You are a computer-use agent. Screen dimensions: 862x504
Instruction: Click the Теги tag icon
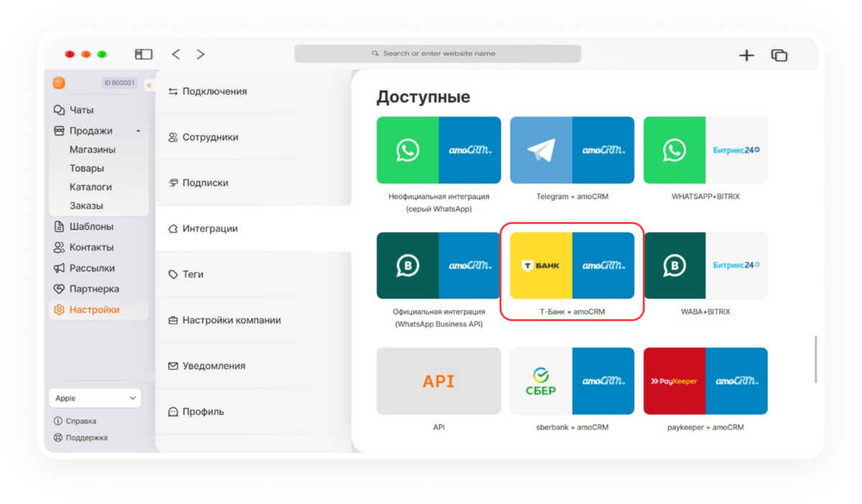pyautogui.click(x=173, y=275)
